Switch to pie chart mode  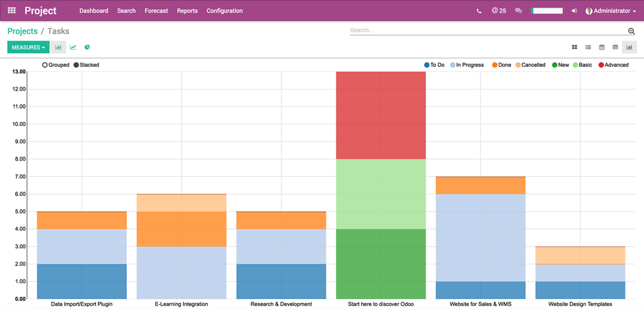pos(87,47)
